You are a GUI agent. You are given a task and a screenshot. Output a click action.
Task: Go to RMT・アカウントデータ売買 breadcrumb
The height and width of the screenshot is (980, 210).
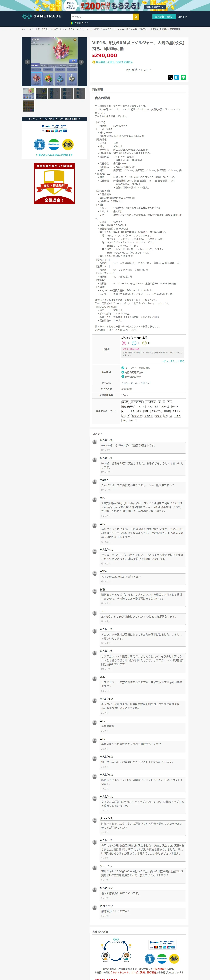coord(34,29)
